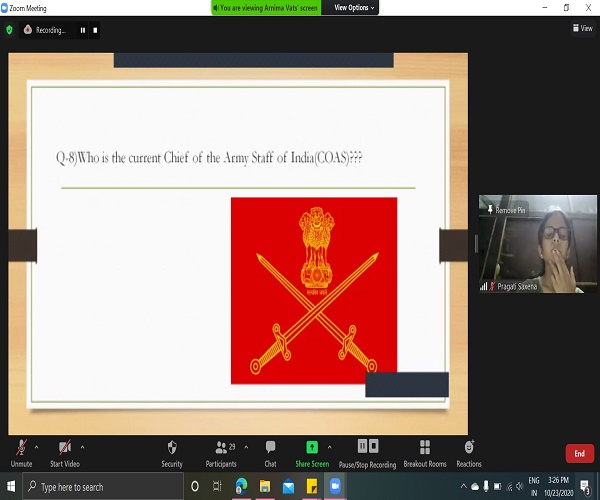Click the side panel divider handle
600x500 pixels.
pyautogui.click(x=476, y=244)
